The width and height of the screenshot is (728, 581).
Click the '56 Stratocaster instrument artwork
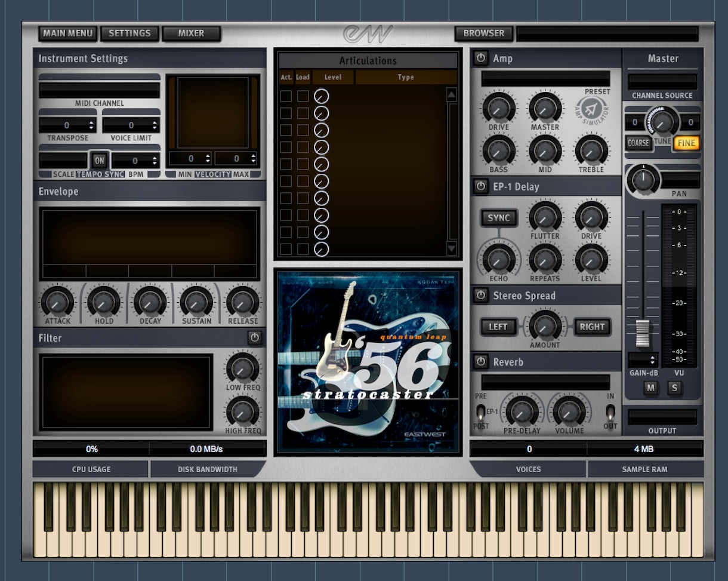coord(368,361)
